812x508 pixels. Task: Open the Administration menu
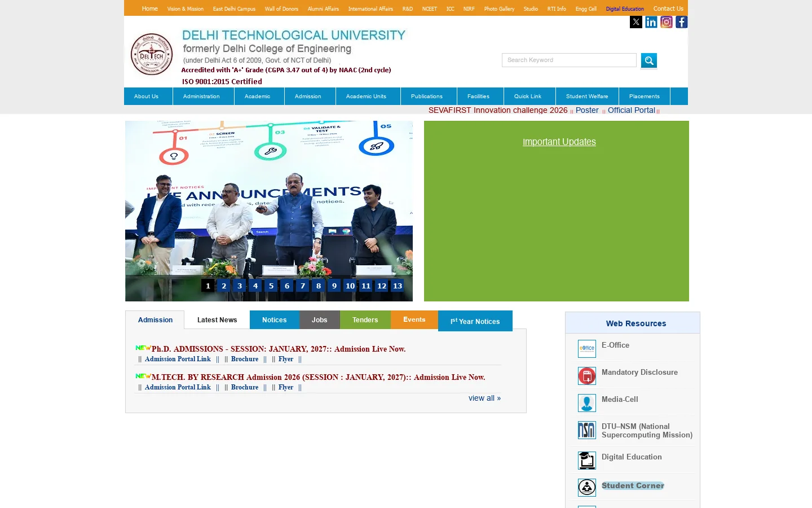[x=201, y=97]
